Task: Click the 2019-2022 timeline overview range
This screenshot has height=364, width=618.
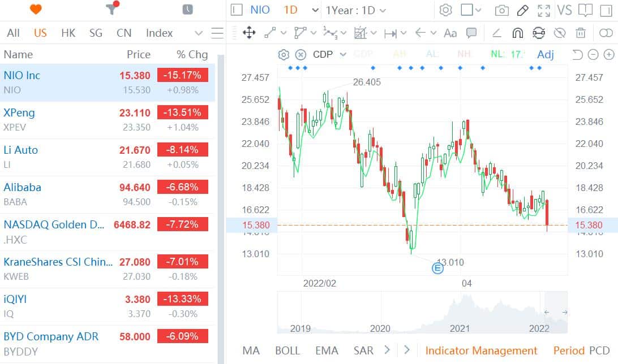Action: [422, 313]
